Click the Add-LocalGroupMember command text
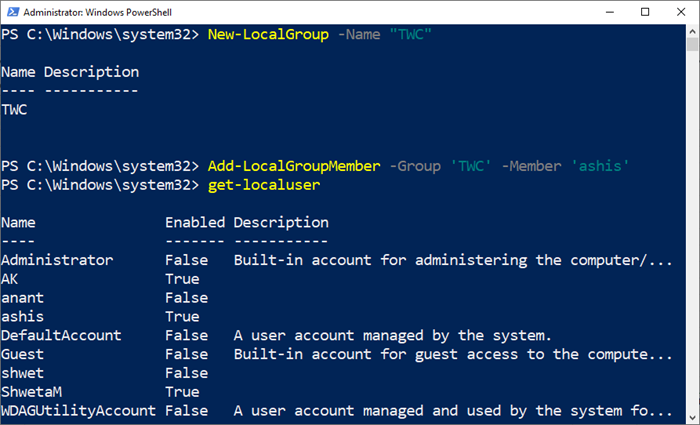Image resolution: width=700 pixels, height=425 pixels. (294, 166)
